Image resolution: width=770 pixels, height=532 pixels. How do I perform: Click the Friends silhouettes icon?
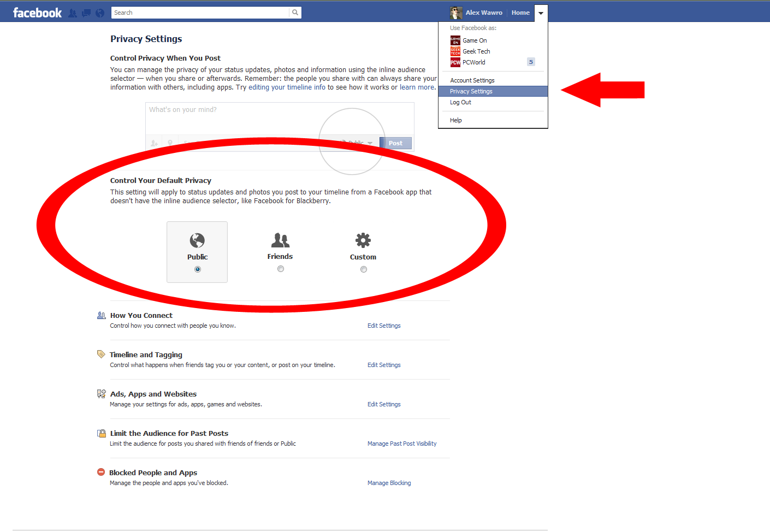tap(280, 240)
